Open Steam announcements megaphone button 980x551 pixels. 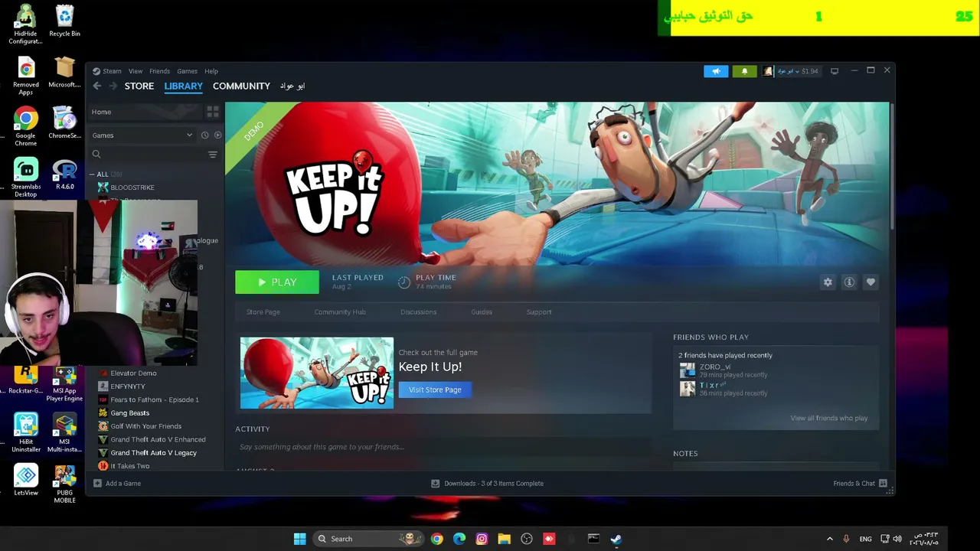tap(716, 71)
